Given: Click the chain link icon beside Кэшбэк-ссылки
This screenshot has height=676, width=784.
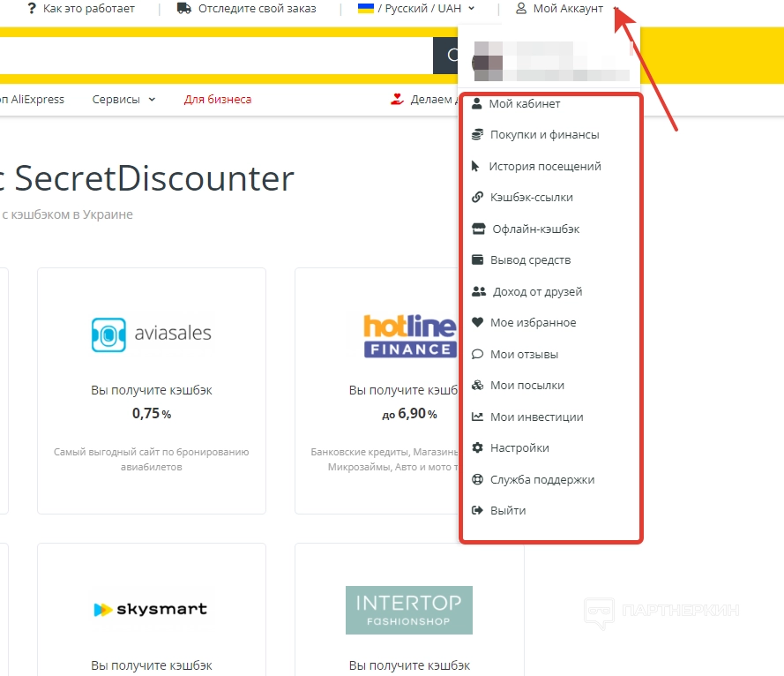Looking at the screenshot, I should (477, 197).
